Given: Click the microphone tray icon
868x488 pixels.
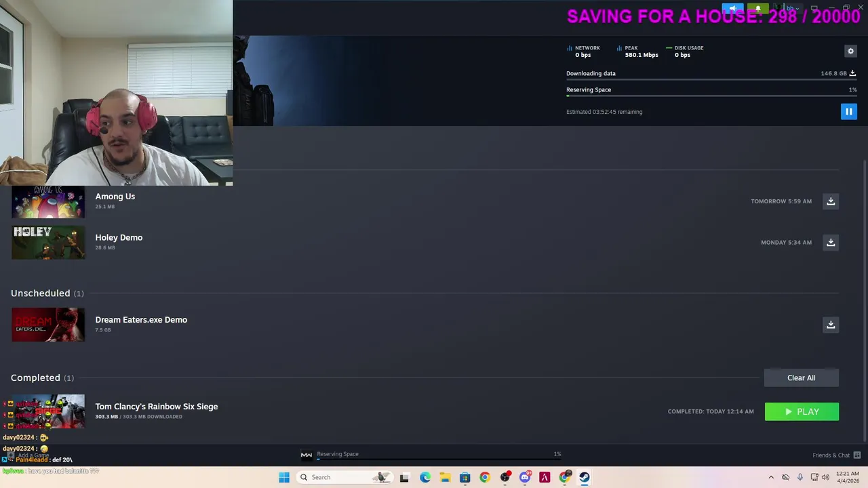Looking at the screenshot, I should click(800, 477).
